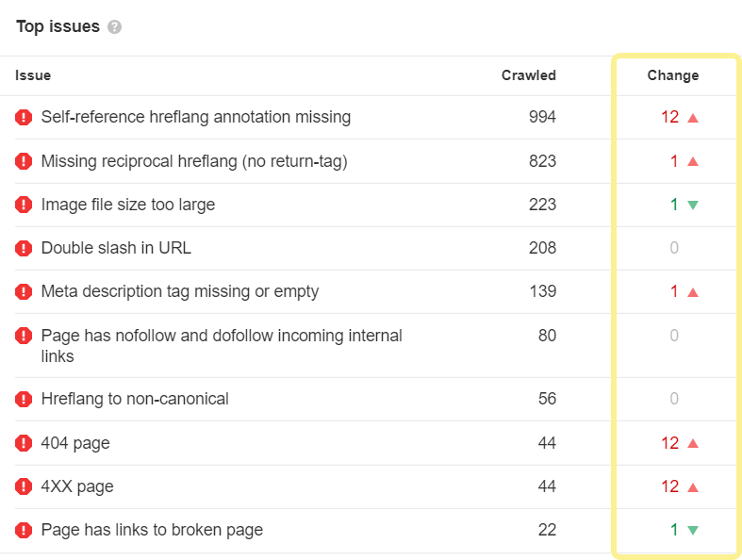742x560 pixels.
Task: Click error icon for Hreflang to non-canonical
Action: point(24,400)
